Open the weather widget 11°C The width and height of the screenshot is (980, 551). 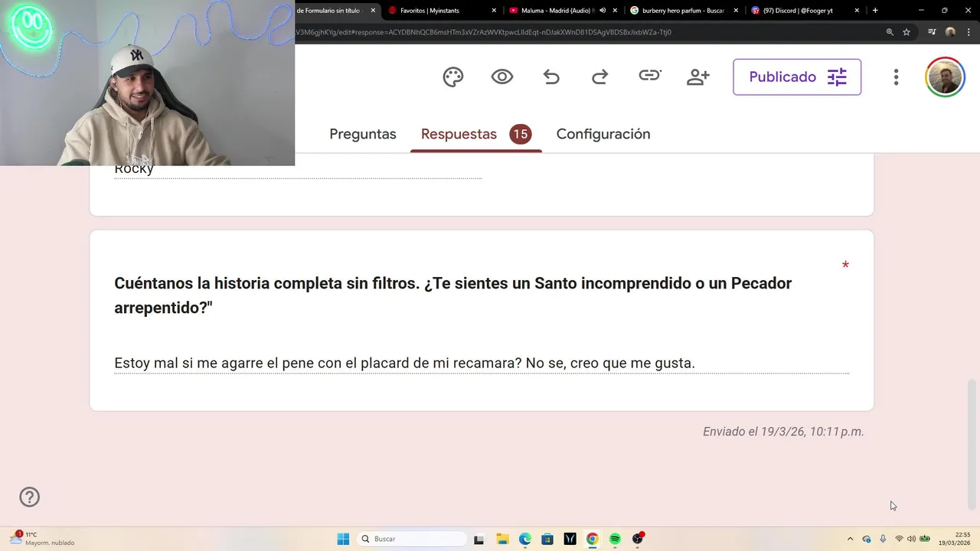coord(42,539)
